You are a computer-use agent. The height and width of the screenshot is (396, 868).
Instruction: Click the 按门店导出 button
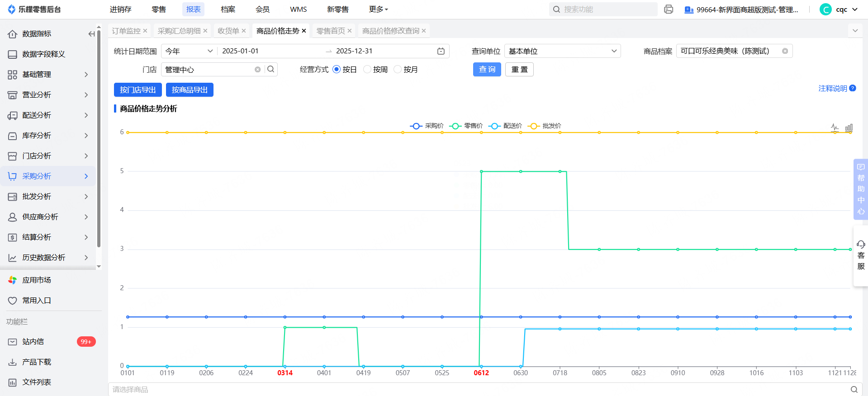138,90
